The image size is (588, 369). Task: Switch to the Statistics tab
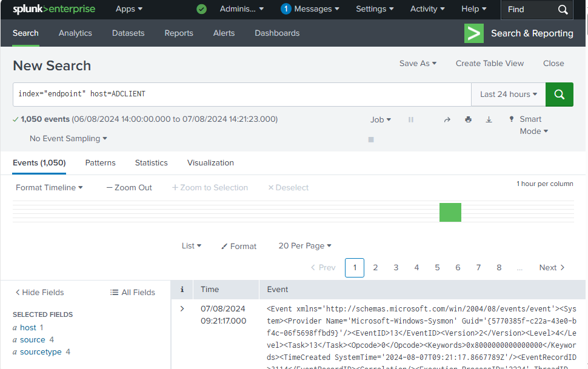(151, 163)
